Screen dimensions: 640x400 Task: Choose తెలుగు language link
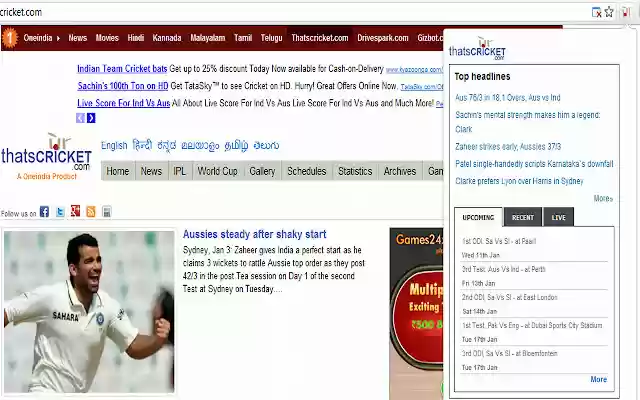pos(266,145)
